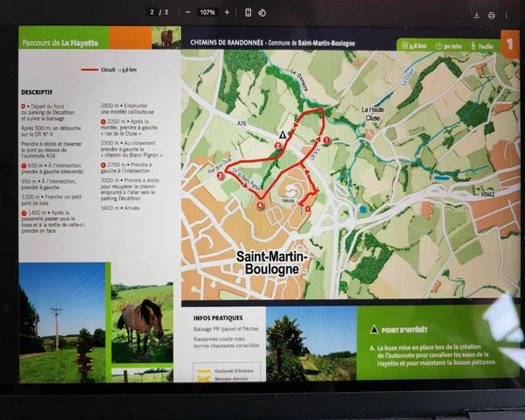
Task: Select the red D departure marker on map
Action: click(306, 207)
